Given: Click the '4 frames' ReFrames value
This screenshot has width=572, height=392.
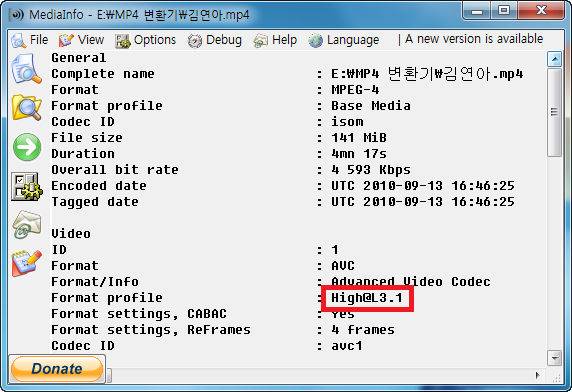Looking at the screenshot, I should point(363,330).
